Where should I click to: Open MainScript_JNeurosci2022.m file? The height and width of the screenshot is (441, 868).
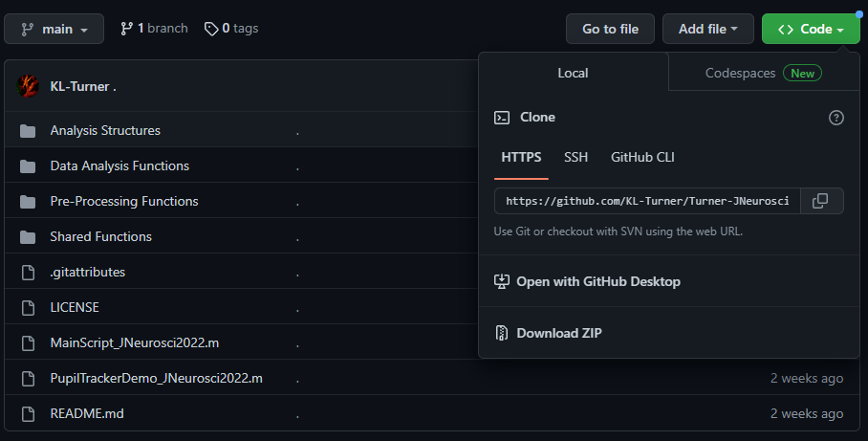pos(135,342)
